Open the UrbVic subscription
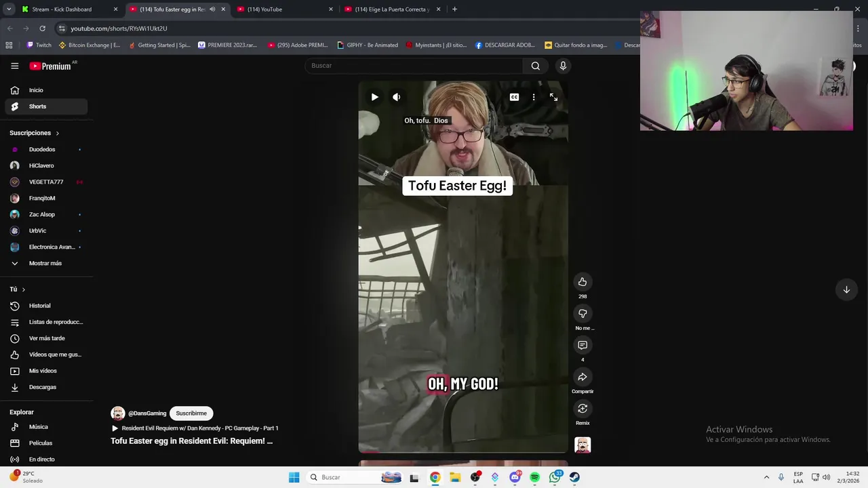 tap(46, 230)
